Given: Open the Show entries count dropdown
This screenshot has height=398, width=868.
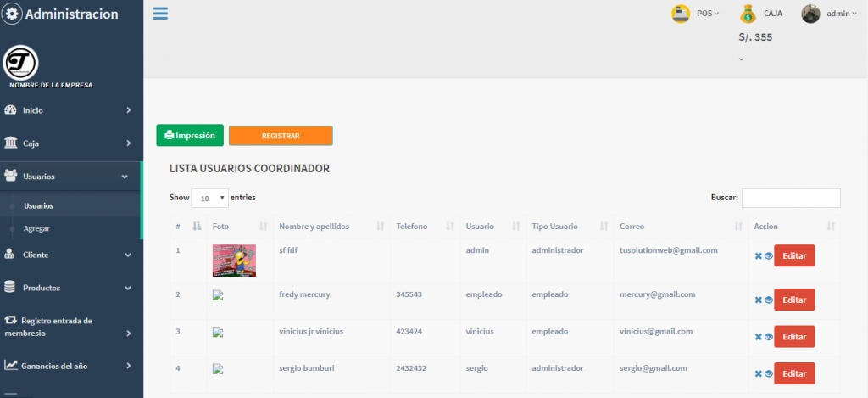Looking at the screenshot, I should [x=210, y=198].
